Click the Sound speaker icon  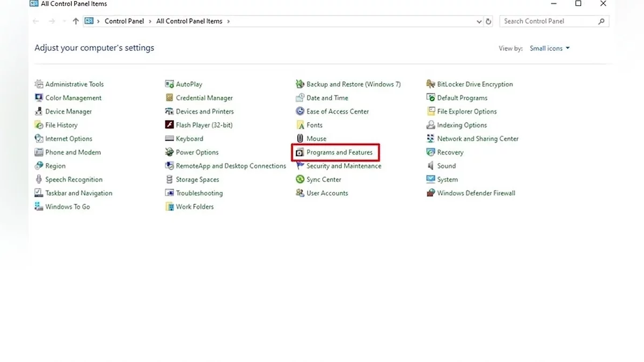tap(430, 166)
